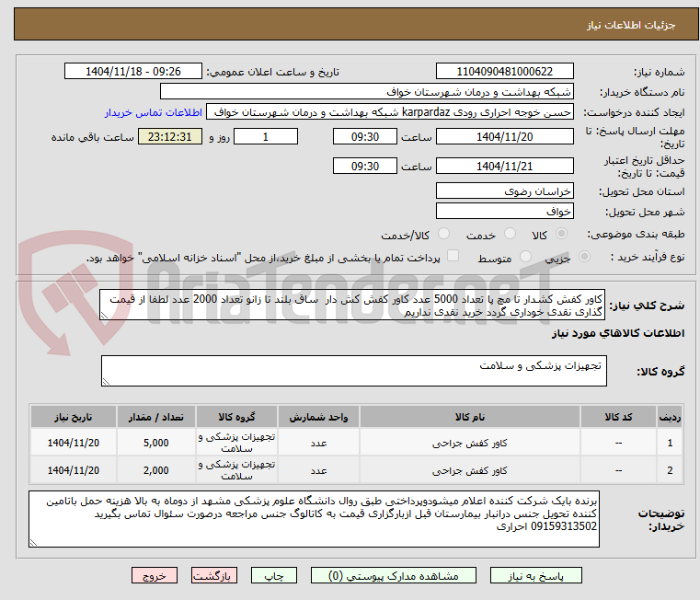Screen dimensions: 700x600
Task: Click the response deadline date 1404/11/20 field
Action: 504,137
